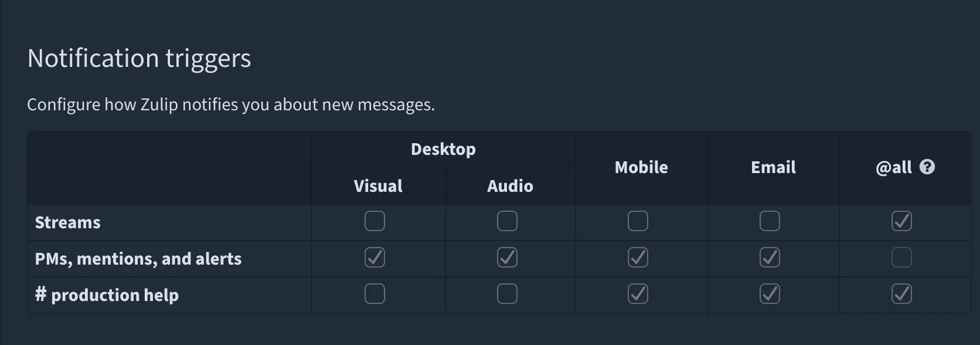
Task: Disable email notifications for PMs, mentions, alerts
Action: 770,258
